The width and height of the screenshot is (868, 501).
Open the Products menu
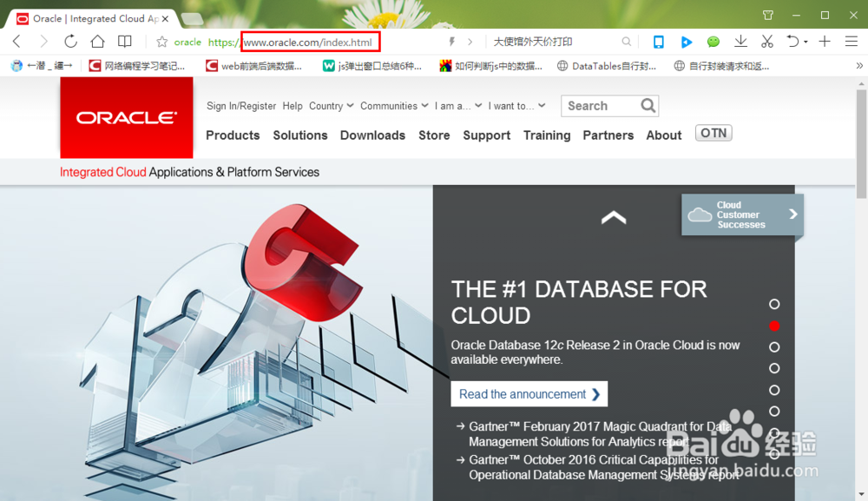[233, 135]
